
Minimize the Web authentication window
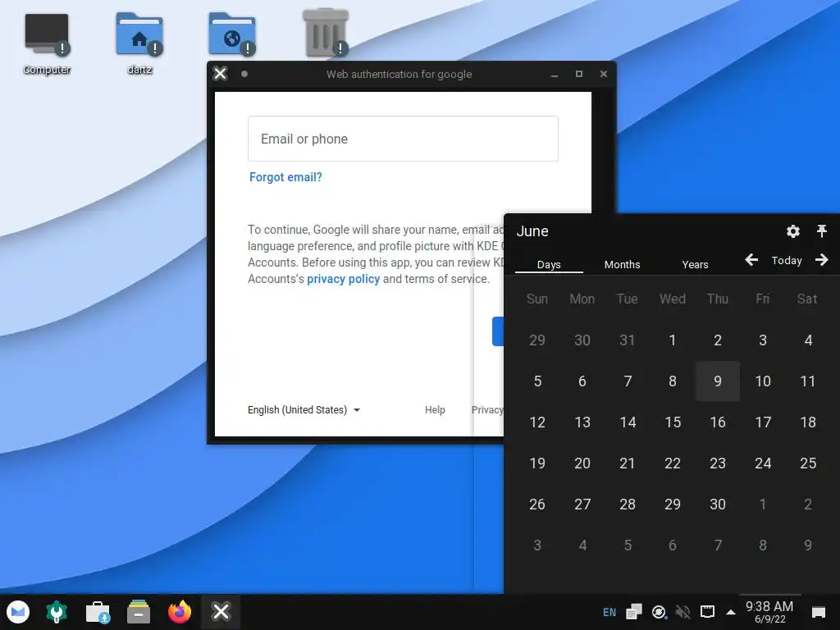click(555, 74)
